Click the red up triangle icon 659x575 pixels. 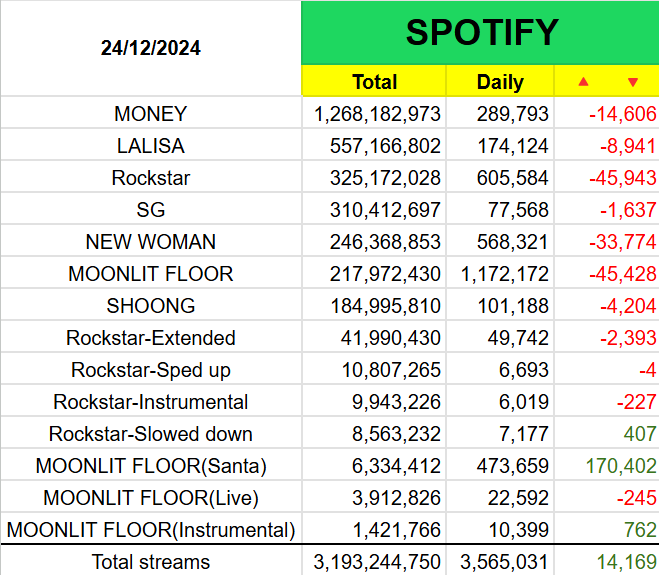point(583,82)
